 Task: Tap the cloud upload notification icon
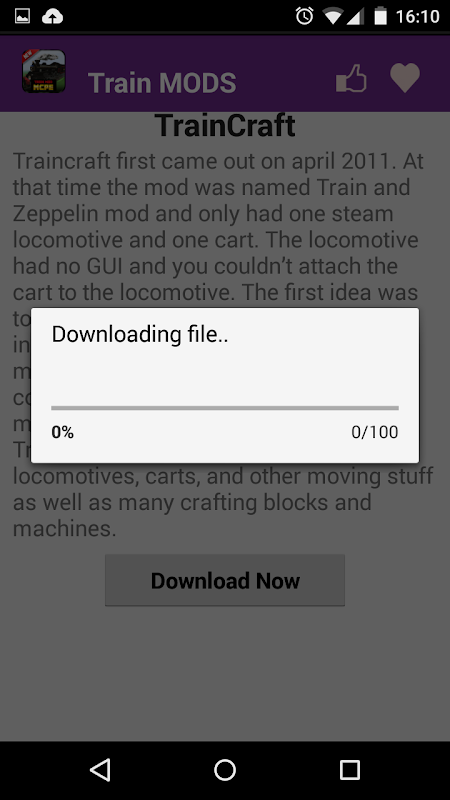pos(52,17)
